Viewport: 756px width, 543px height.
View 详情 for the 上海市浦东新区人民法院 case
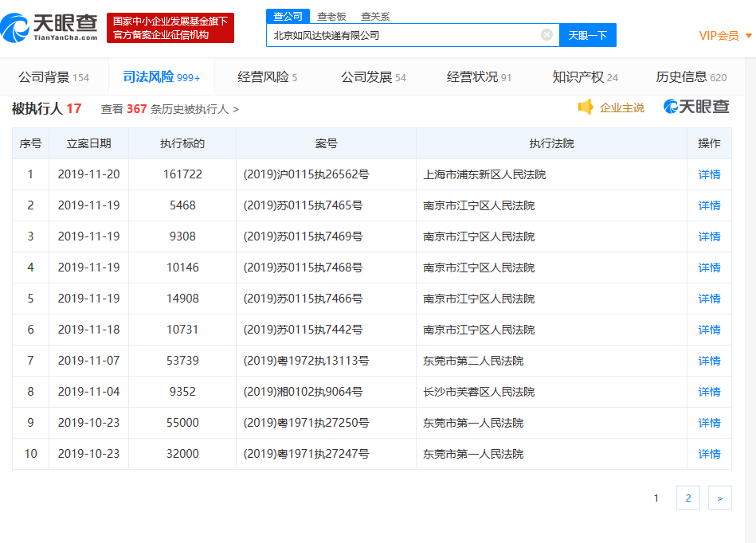click(709, 174)
